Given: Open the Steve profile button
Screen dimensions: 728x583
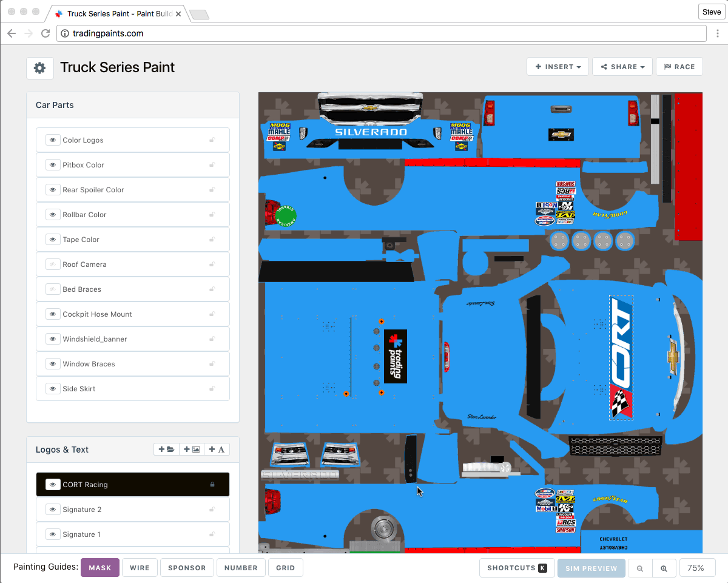Looking at the screenshot, I should pyautogui.click(x=712, y=12).
